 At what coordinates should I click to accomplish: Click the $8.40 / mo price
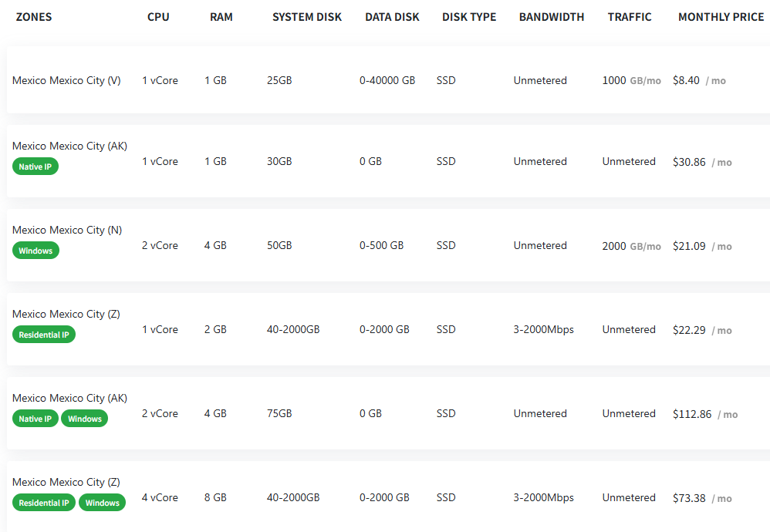coord(699,80)
